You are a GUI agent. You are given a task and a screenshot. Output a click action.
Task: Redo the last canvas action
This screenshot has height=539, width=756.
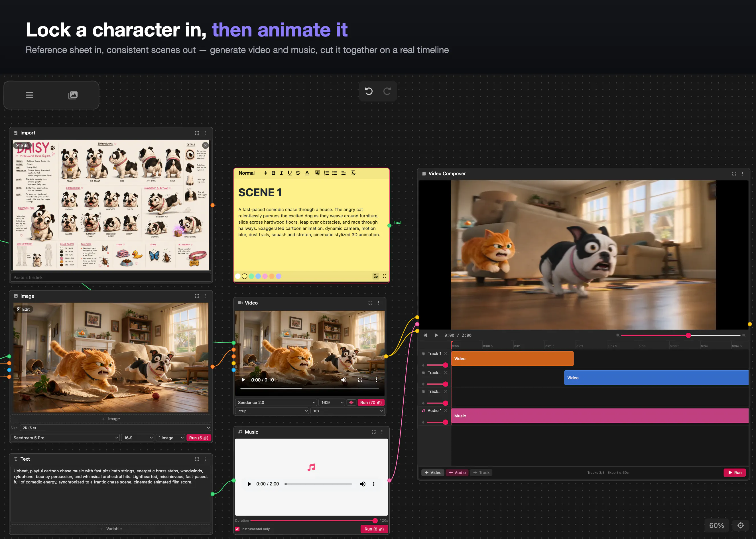coord(387,91)
